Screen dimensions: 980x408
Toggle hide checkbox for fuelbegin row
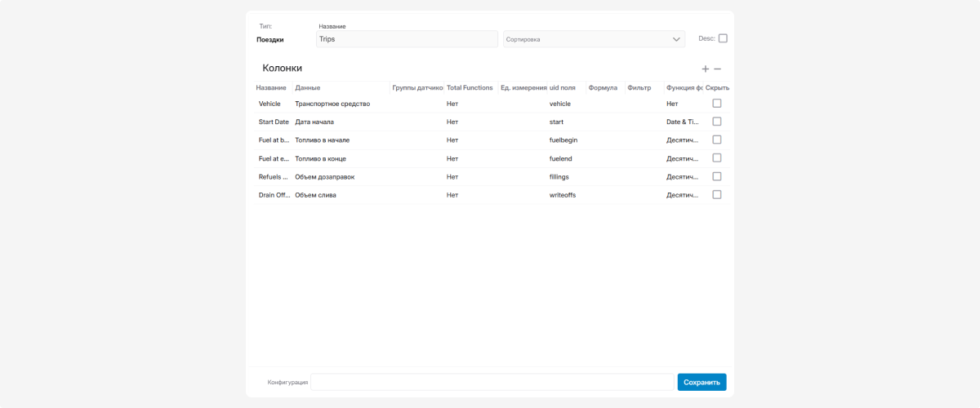[x=717, y=140]
